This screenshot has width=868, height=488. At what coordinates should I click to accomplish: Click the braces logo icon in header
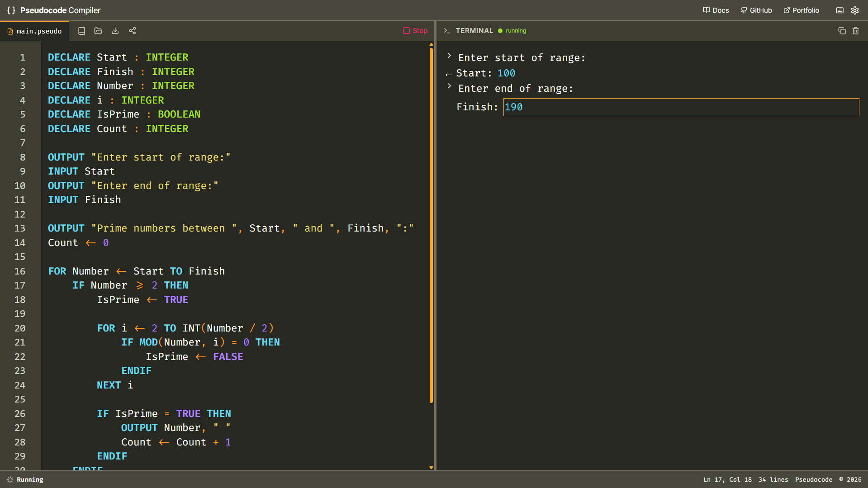click(x=11, y=10)
